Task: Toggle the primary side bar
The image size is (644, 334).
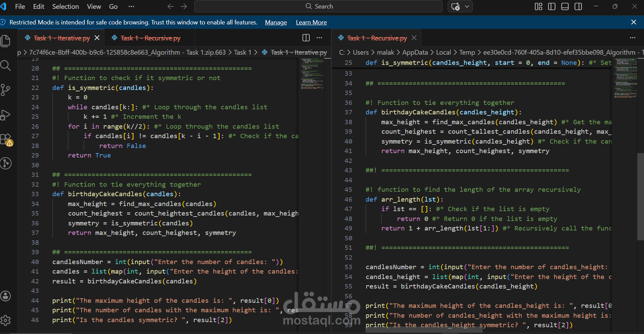Action: pyautogui.click(x=552, y=6)
